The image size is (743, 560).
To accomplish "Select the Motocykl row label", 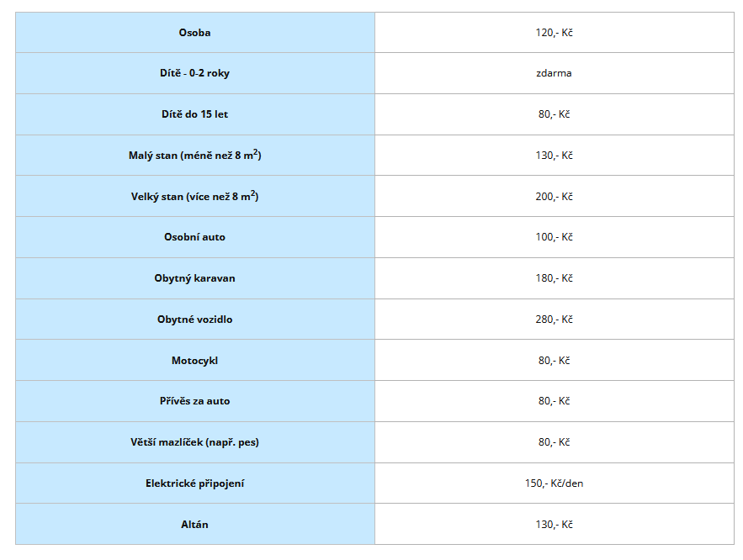I will click(194, 361).
